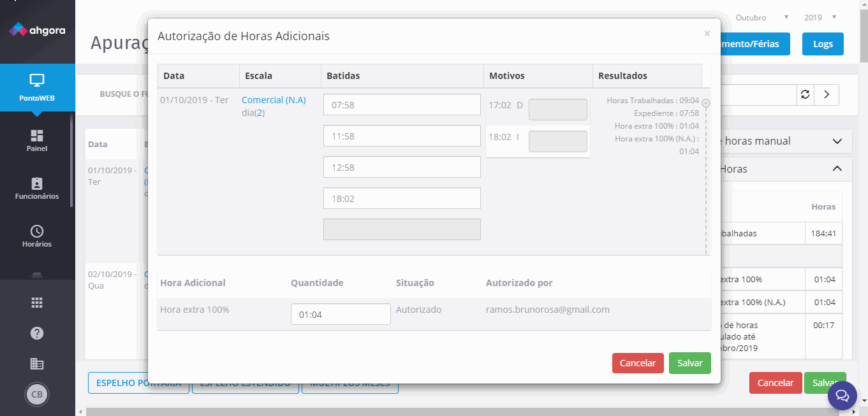Screen dimensions: 868x416
Task: Open the Outubro month dropdown
Action: 762,17
